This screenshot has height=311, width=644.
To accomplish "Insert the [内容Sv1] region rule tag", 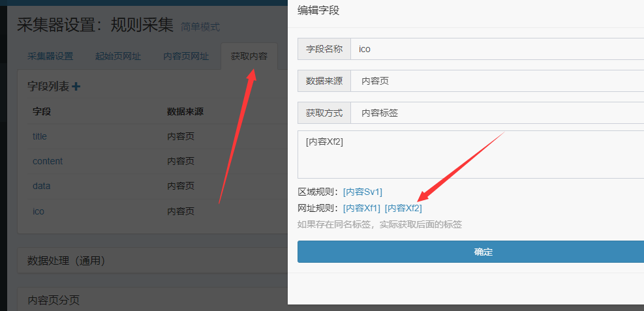I will [363, 192].
